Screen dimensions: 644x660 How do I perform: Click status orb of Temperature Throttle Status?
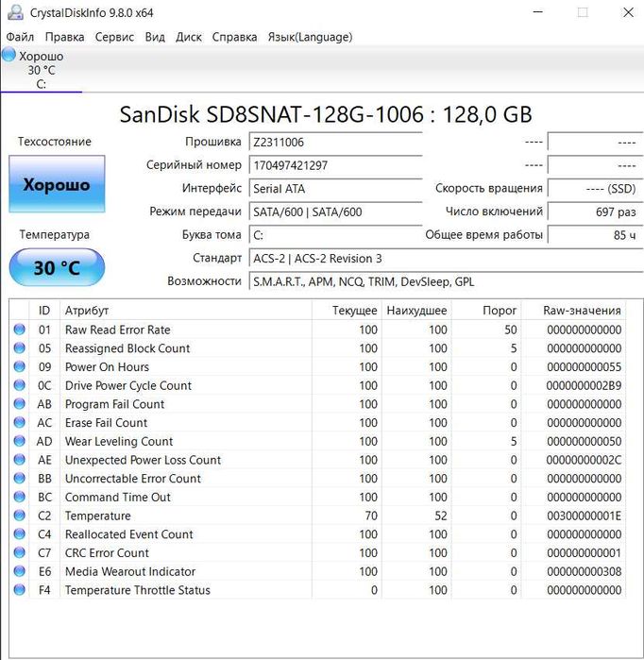[20, 590]
